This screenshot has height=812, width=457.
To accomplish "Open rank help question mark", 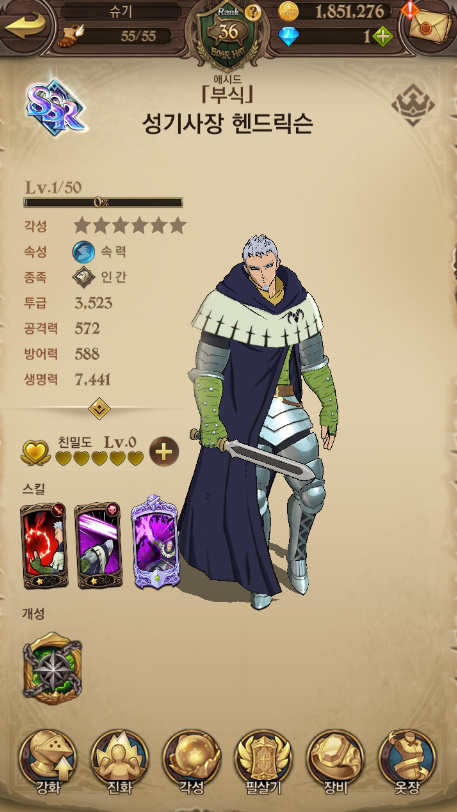I will click(253, 11).
